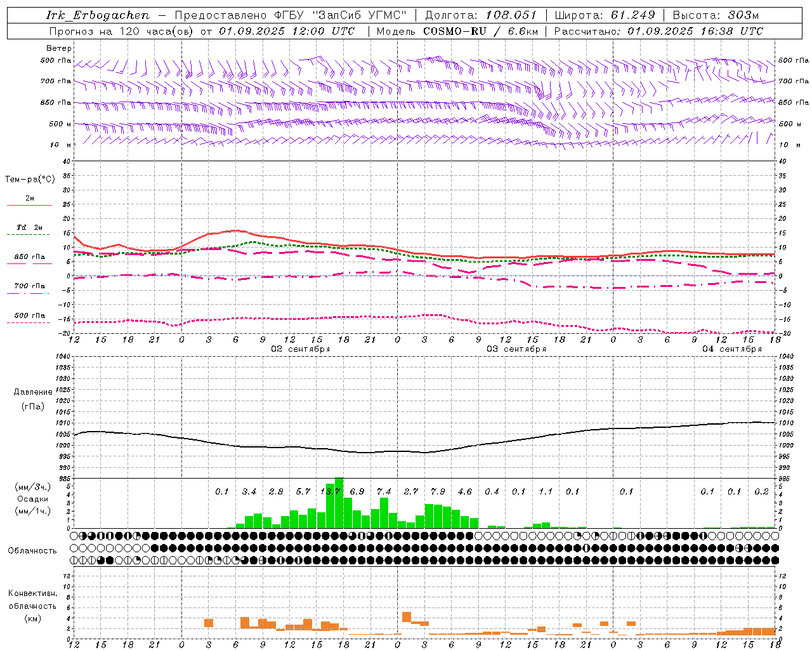Click the 700 гПа temperature legend entry
The width and height of the screenshot is (812, 650).
click(30, 286)
